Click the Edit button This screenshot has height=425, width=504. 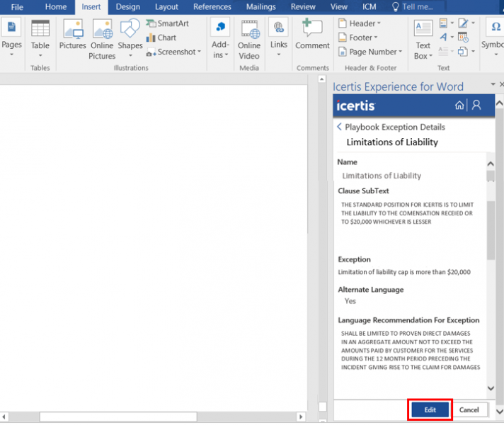(x=430, y=409)
